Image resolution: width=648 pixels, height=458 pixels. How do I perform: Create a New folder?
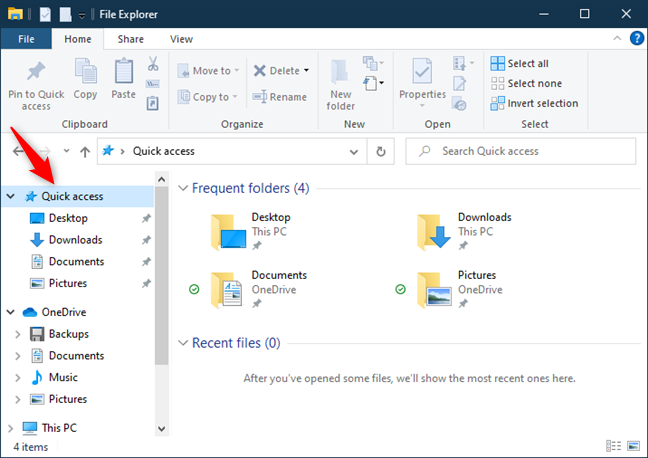coord(341,85)
